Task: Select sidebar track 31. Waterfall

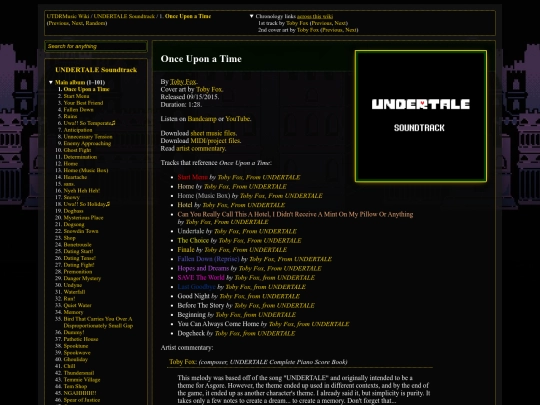Action: click(x=74, y=292)
